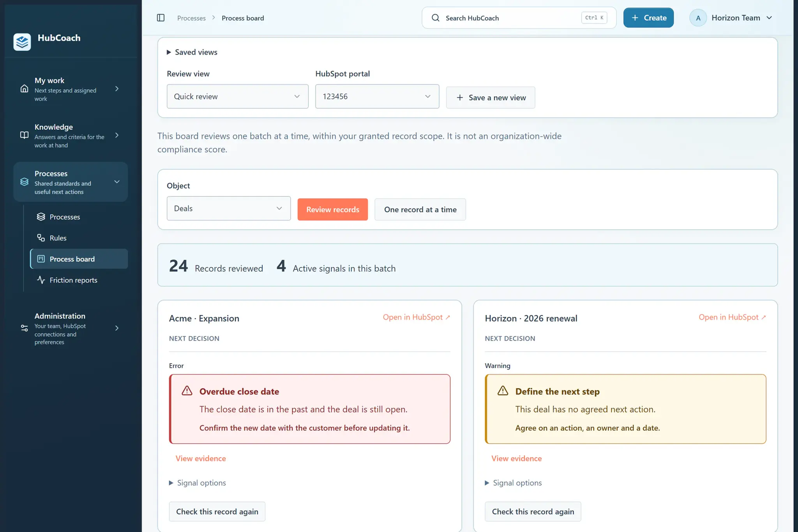Open Processes submenu item

coord(79,217)
